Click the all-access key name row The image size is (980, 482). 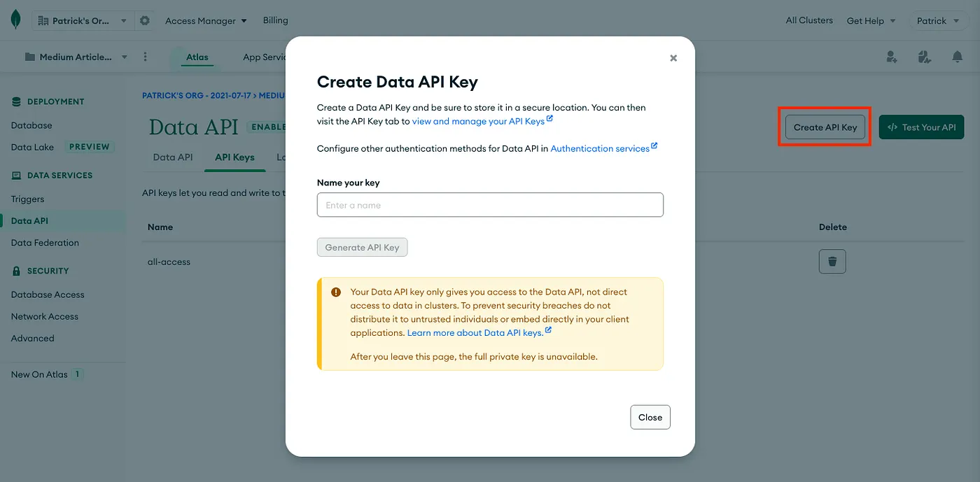(x=169, y=262)
